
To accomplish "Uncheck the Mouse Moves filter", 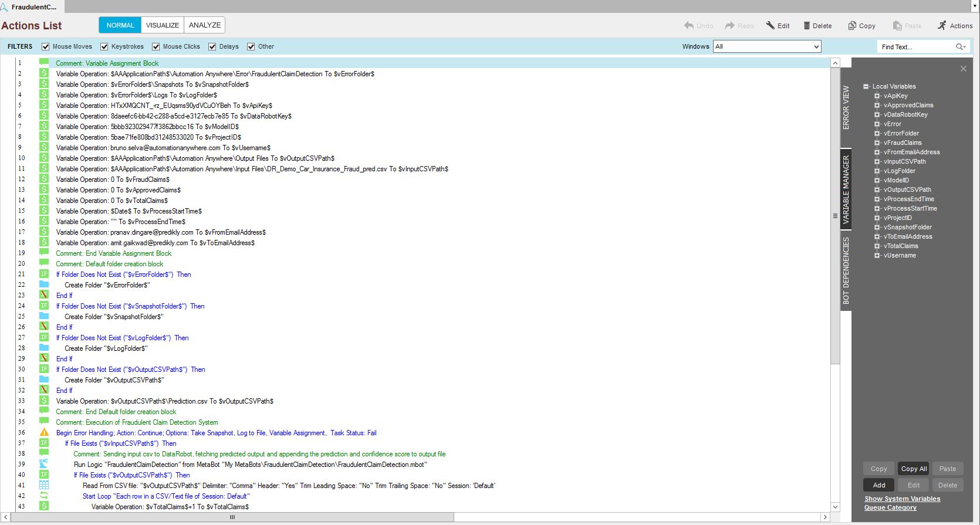I will (45, 47).
